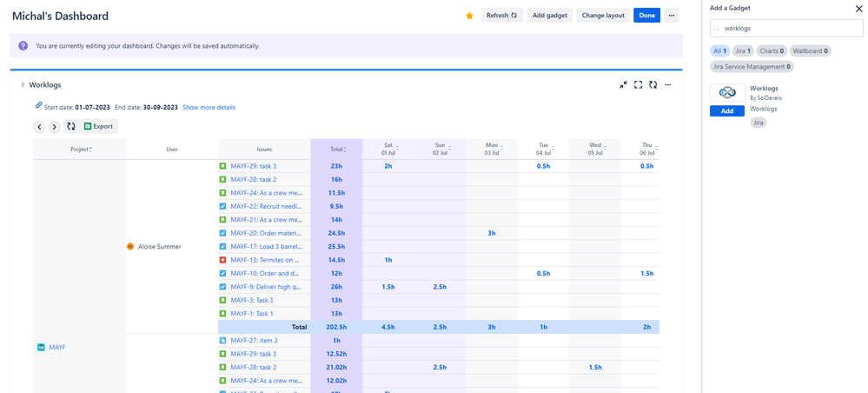Sort by the Total column
Viewport: 868px width, 393px height.
(x=335, y=150)
